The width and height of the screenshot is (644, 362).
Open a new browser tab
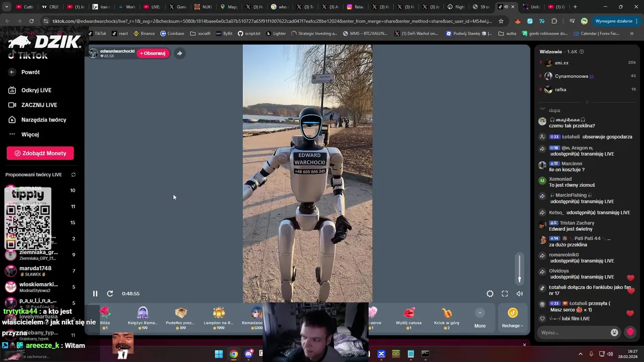click(575, 7)
